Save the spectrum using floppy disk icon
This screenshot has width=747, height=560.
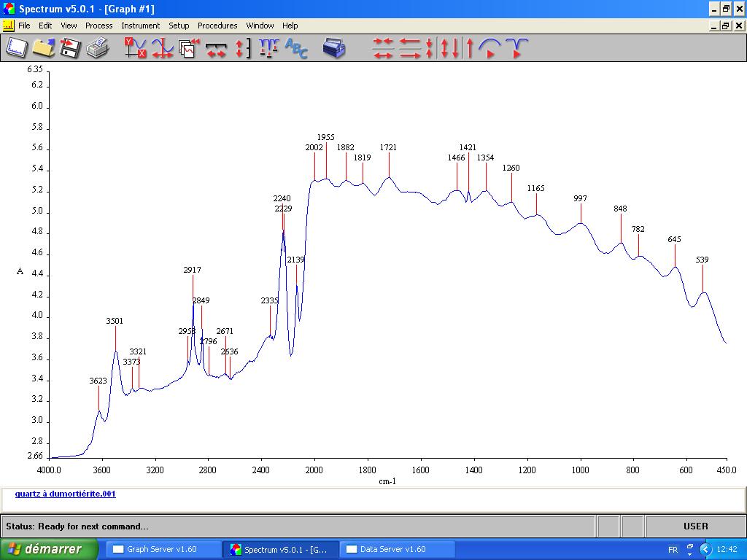tap(70, 48)
